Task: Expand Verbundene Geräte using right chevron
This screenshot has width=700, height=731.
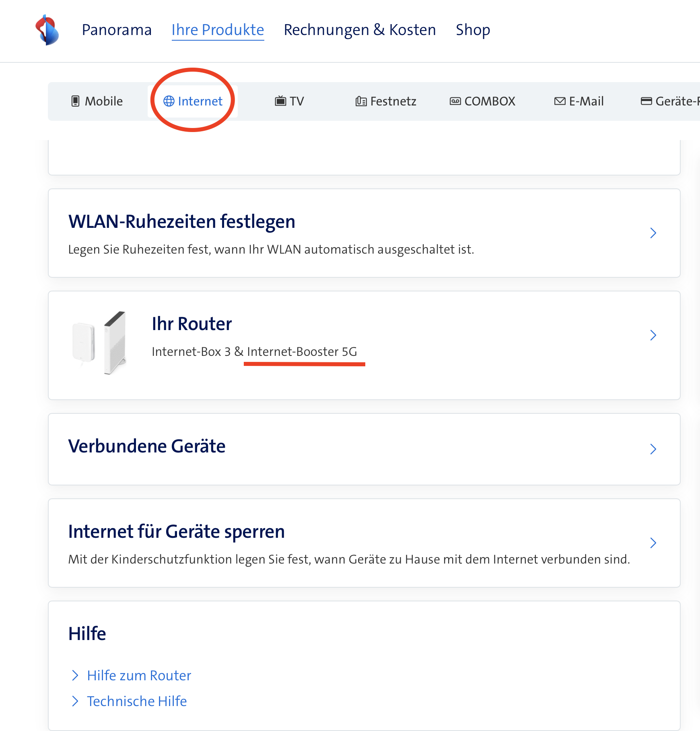Action: click(653, 449)
